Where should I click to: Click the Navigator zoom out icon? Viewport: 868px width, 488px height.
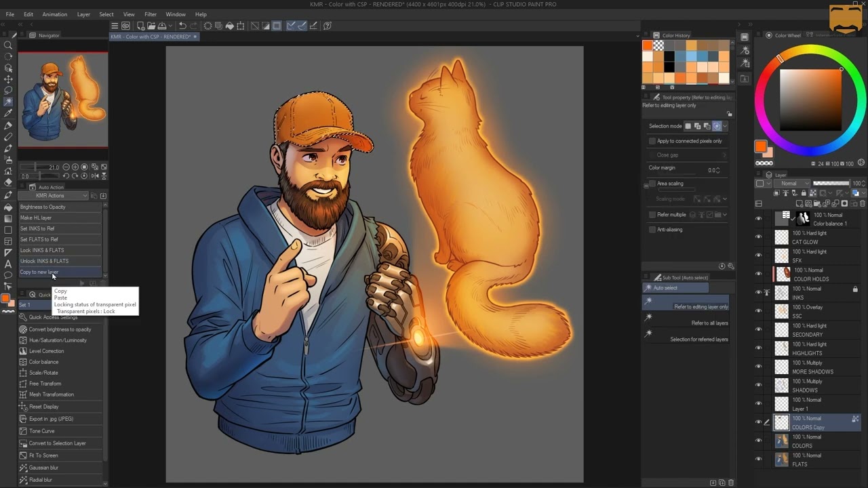66,167
